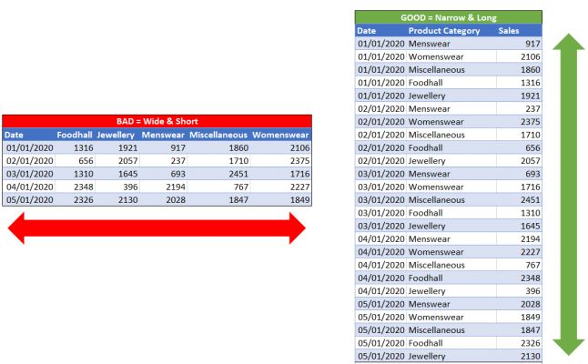Click Sales value 1860 in the narrow table
Screen dimensions: 588x364
tap(531, 70)
